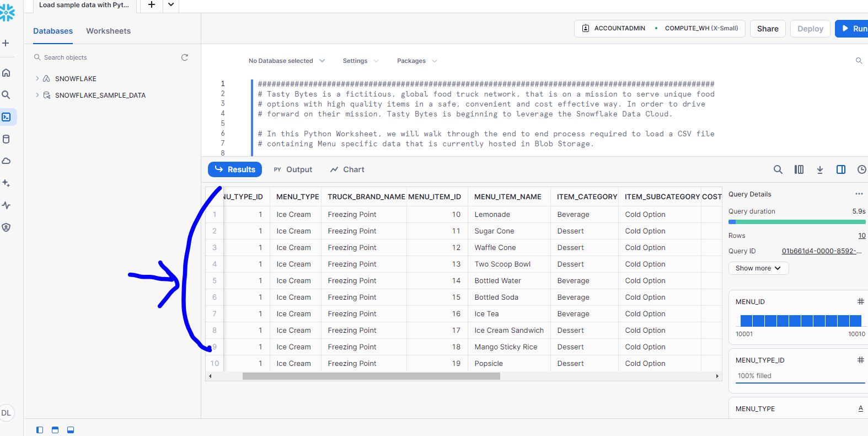Image resolution: width=868 pixels, height=436 pixels.
Task: Open the No Database selected dropdown
Action: tap(287, 61)
